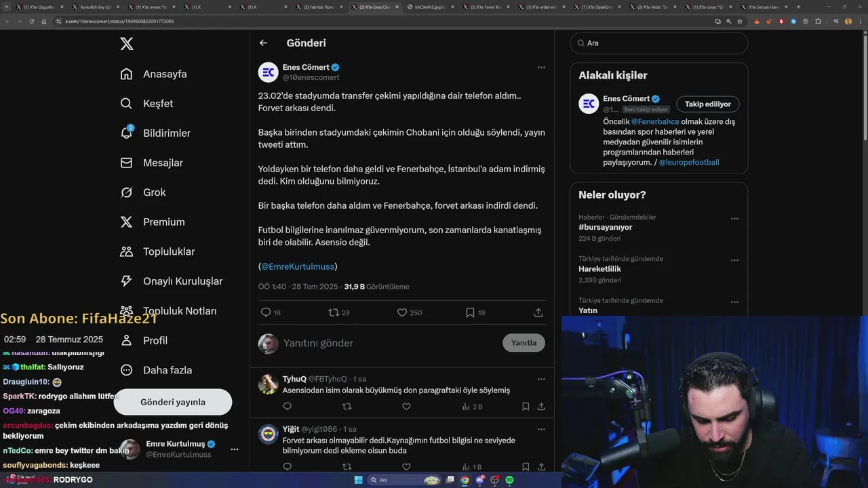Open Yiğit reply's more options
This screenshot has width=868, height=488.
(541, 429)
